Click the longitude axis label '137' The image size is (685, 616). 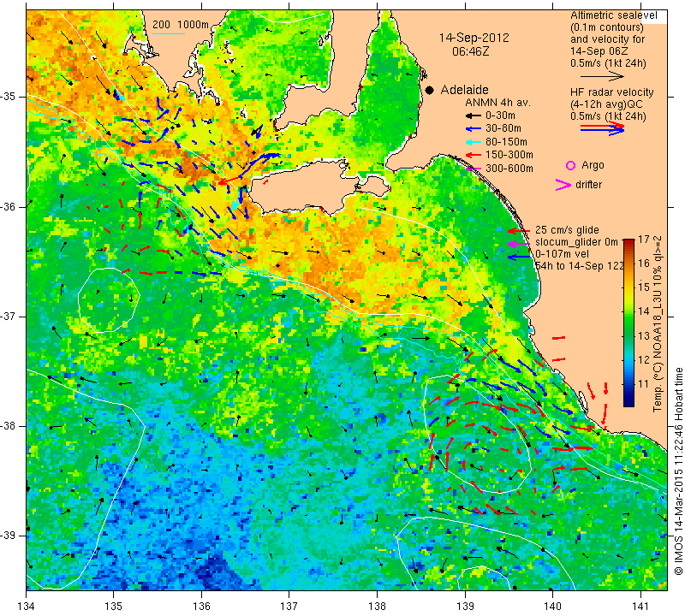pyautogui.click(x=289, y=606)
